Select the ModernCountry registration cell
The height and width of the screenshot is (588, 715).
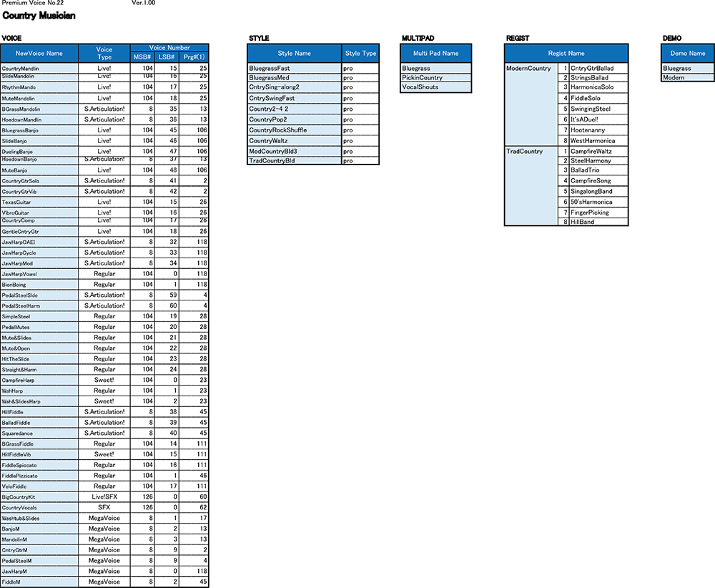click(x=531, y=104)
